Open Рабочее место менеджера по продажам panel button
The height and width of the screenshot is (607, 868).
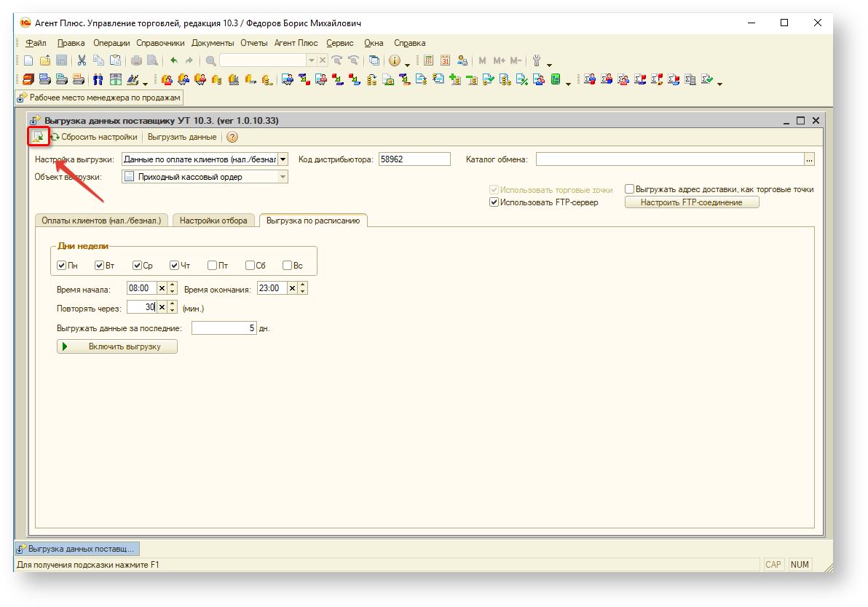coord(99,98)
